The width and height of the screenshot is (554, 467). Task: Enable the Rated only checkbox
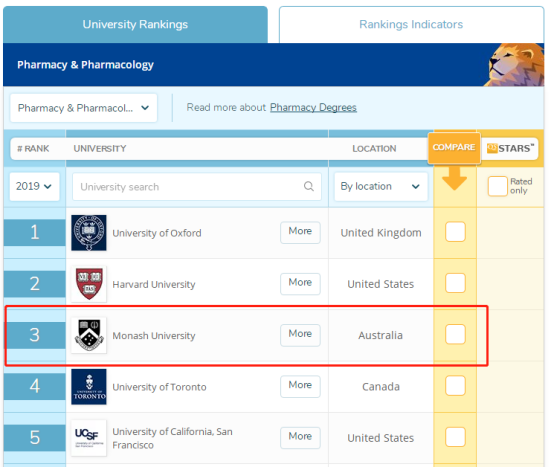point(497,186)
